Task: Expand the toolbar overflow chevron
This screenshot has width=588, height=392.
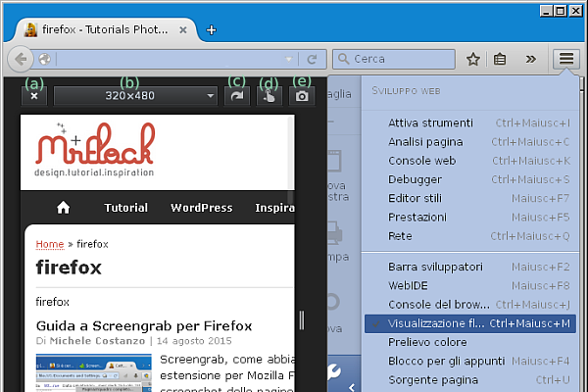Action: (x=530, y=59)
